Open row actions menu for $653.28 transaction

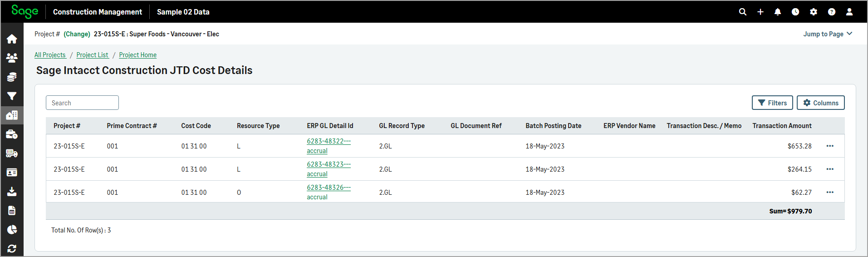click(830, 146)
